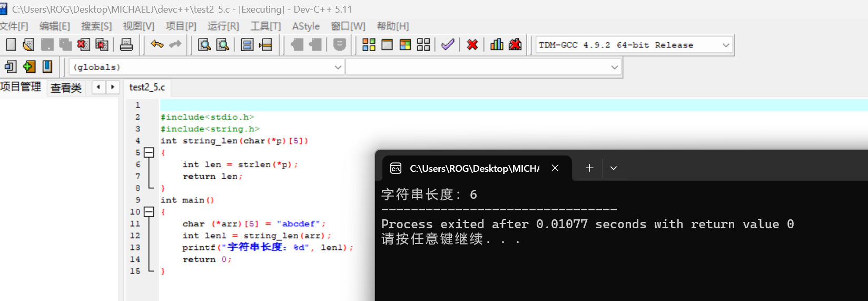
Task: Open the 窗口[W] menu
Action: [x=348, y=26]
